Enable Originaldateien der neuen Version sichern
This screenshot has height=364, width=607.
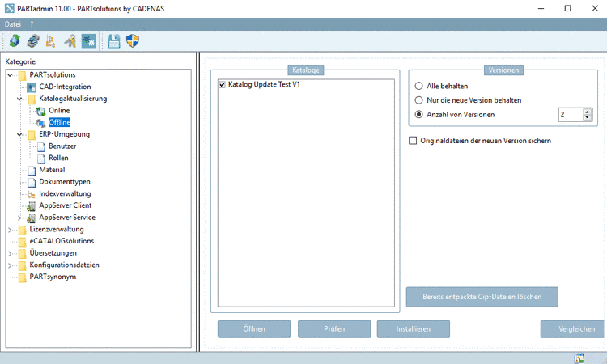coord(413,141)
